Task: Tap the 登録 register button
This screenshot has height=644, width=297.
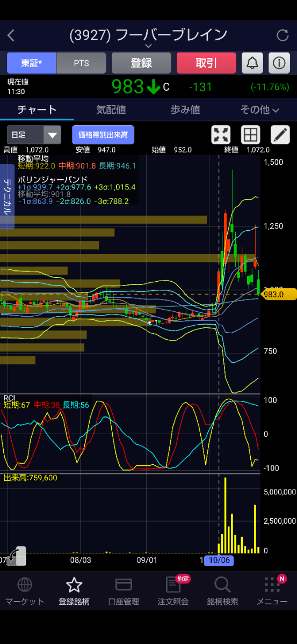Action: 141,63
